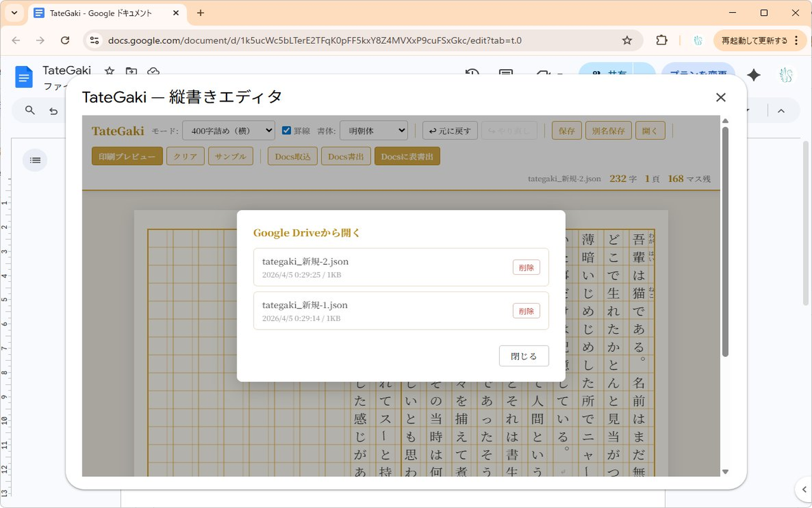Close the TateGaki editor dialog
Image resolution: width=812 pixels, height=508 pixels.
[x=721, y=97]
